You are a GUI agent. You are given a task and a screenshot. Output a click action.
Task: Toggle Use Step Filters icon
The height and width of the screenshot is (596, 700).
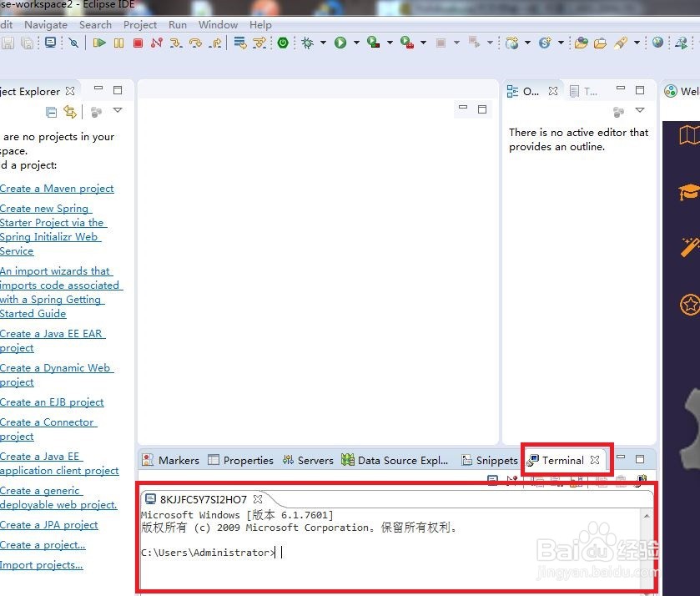[259, 43]
